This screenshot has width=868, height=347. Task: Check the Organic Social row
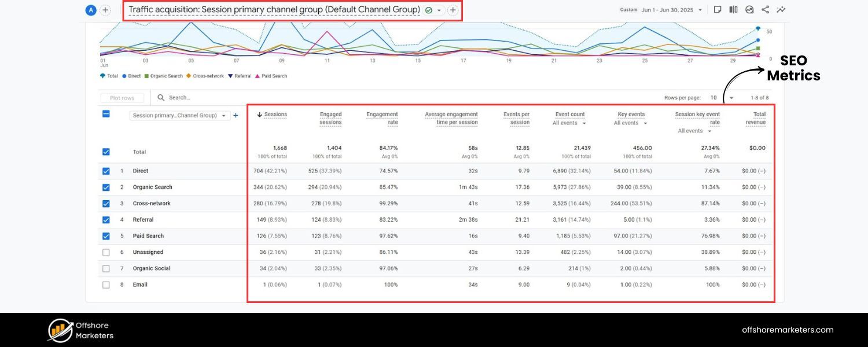click(x=106, y=268)
